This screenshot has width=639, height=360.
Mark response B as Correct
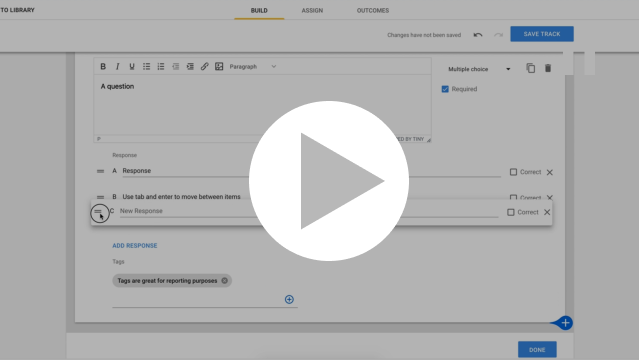tap(513, 198)
